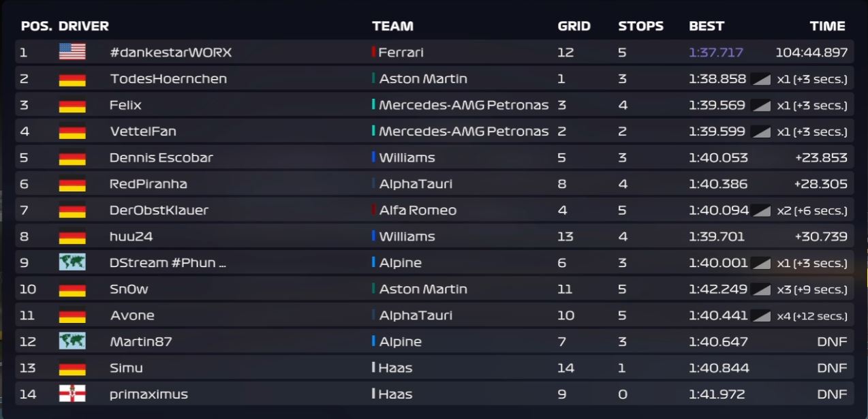The width and height of the screenshot is (868, 419).
Task: Click the penalty icon in Sn0w's row
Action: pyautogui.click(x=761, y=290)
